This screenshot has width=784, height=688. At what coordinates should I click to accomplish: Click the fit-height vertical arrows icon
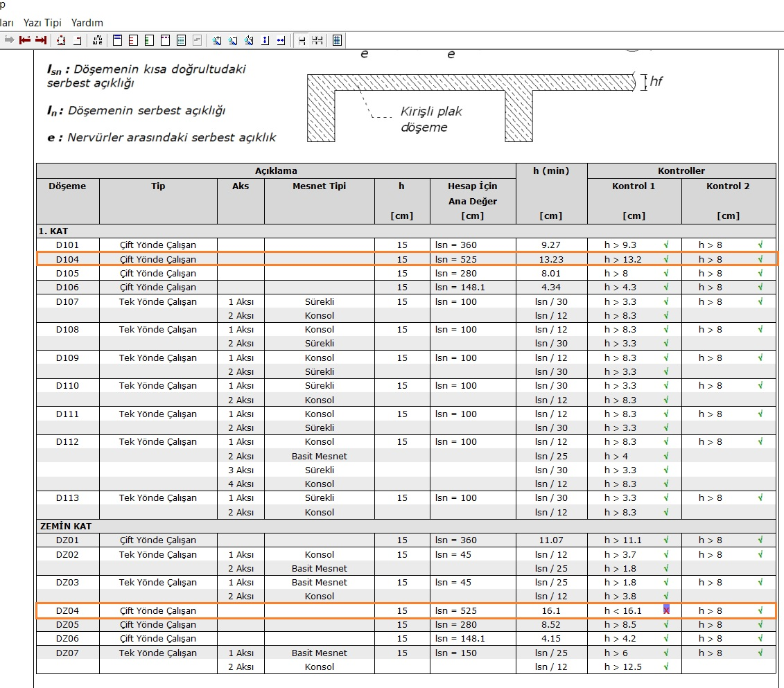click(265, 40)
